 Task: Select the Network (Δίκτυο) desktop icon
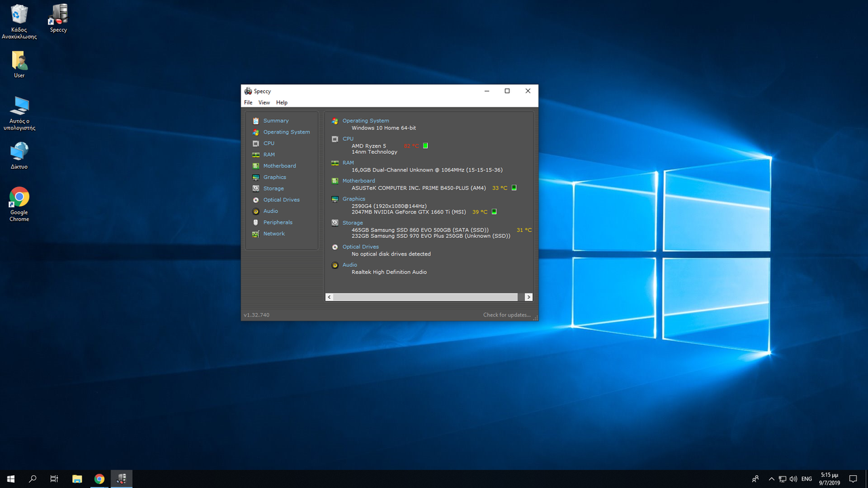pos(20,155)
